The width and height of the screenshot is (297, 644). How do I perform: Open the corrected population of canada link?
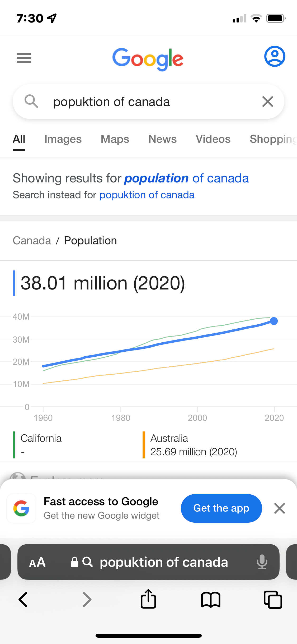coord(186,178)
